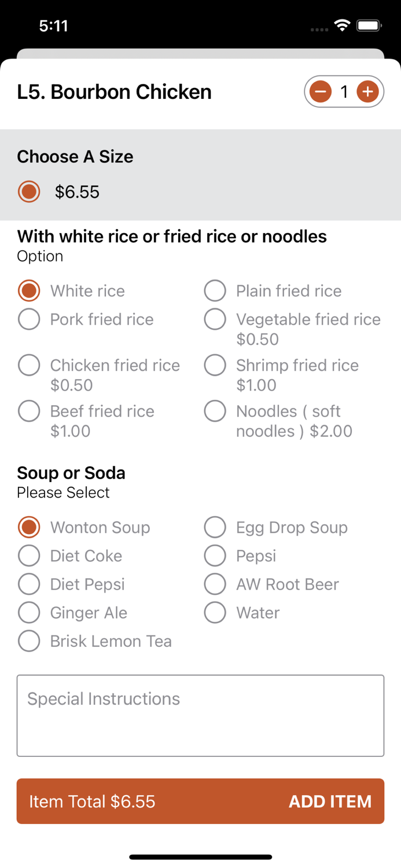Tap the plus quantity button

pyautogui.click(x=367, y=91)
